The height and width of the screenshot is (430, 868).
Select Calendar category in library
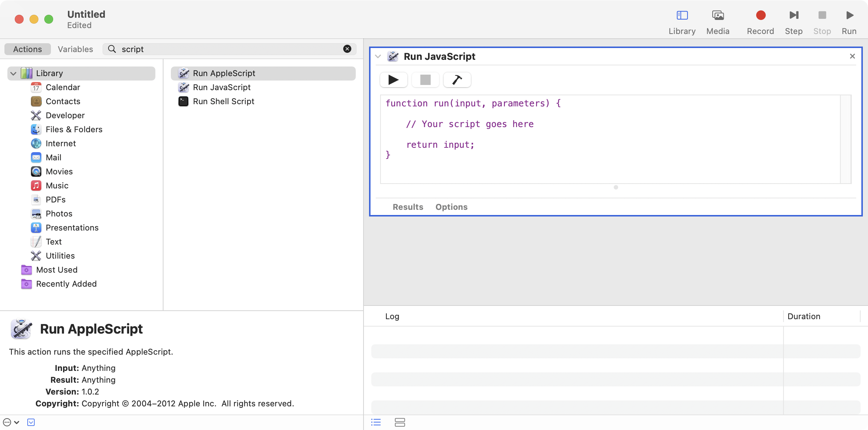(63, 87)
